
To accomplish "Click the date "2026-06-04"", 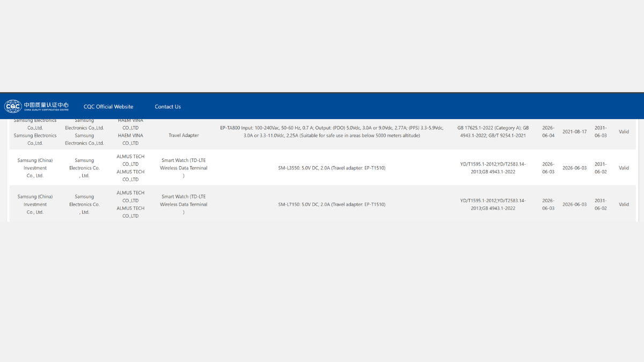I will point(548,132).
